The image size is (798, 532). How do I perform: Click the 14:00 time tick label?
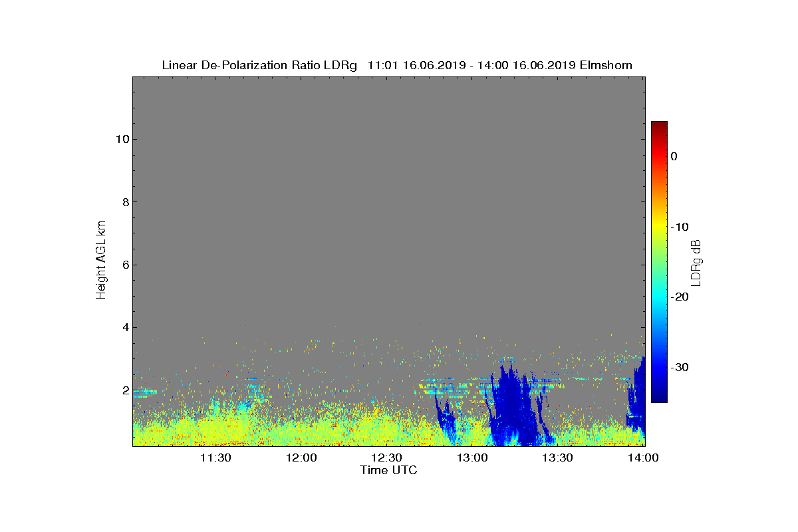pyautogui.click(x=643, y=458)
